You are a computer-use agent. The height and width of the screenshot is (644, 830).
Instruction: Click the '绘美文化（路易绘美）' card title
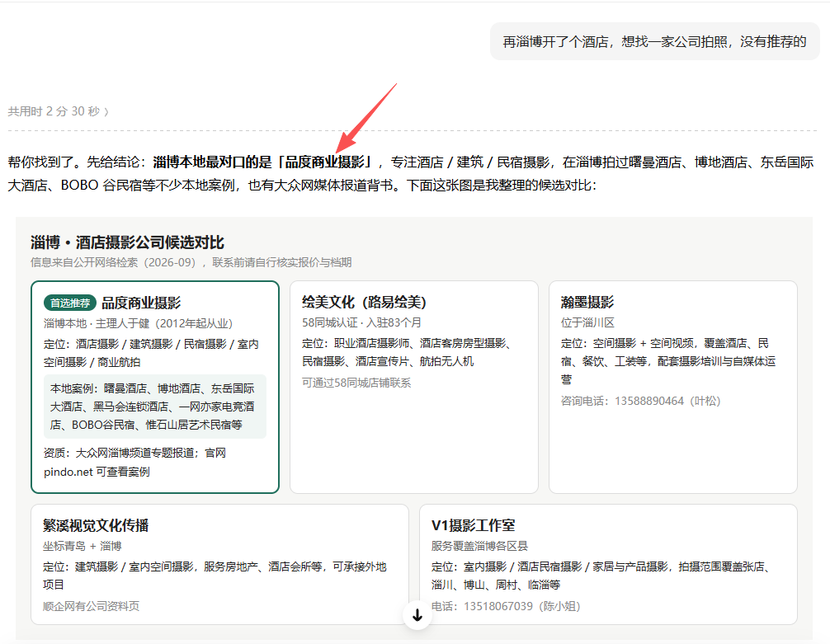pyautogui.click(x=364, y=302)
